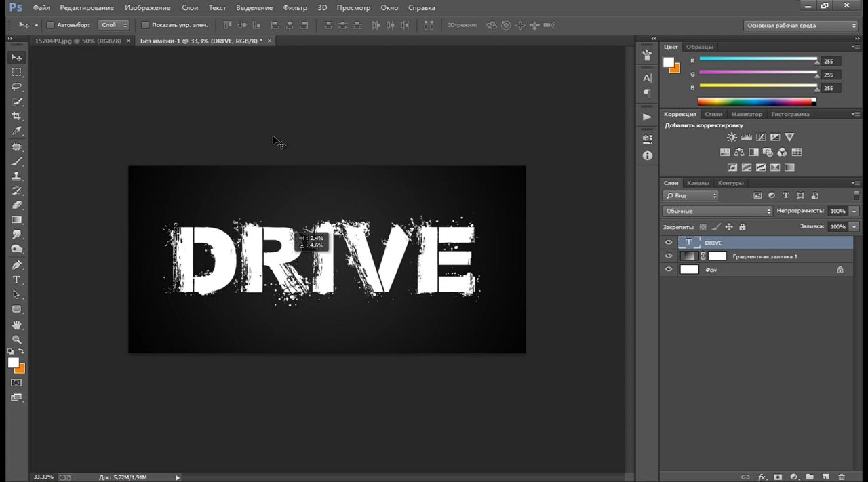Select the Clone Stamp tool
Image resolution: width=868 pixels, height=482 pixels.
click(x=16, y=176)
